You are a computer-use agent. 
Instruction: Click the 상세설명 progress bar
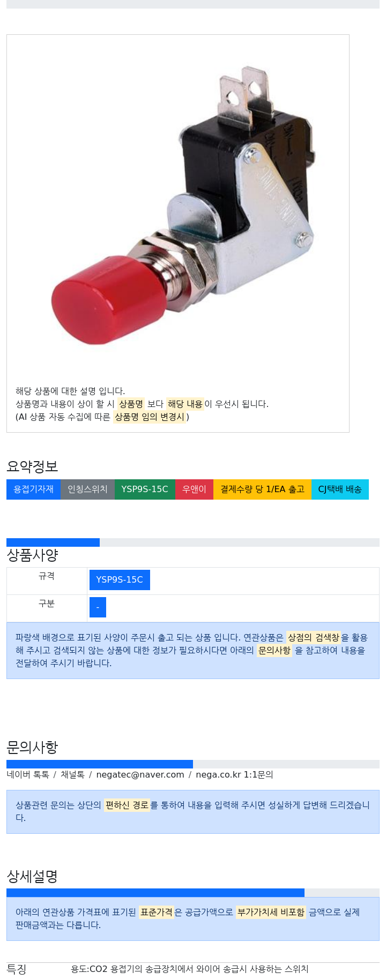(x=155, y=893)
